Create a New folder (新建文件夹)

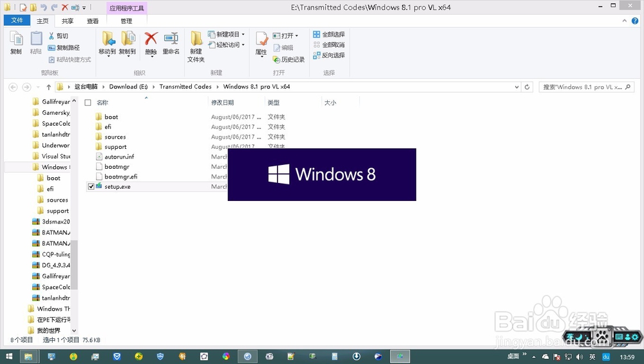(x=196, y=47)
